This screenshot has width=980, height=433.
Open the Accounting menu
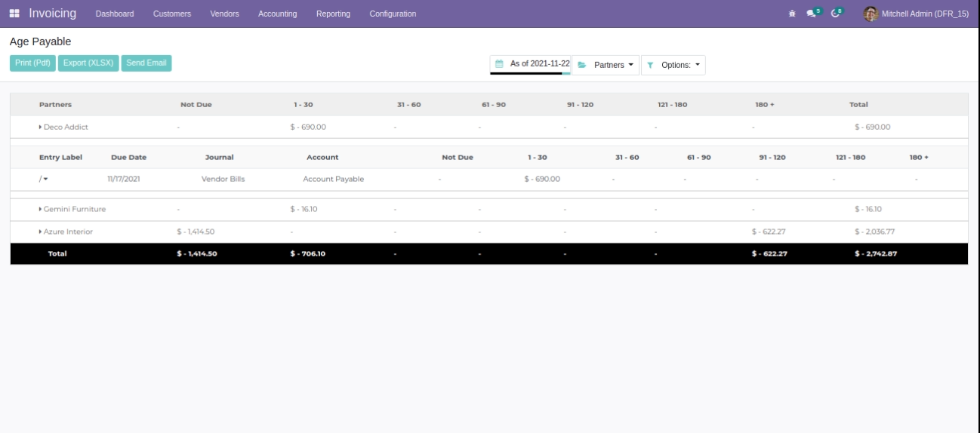pos(277,14)
